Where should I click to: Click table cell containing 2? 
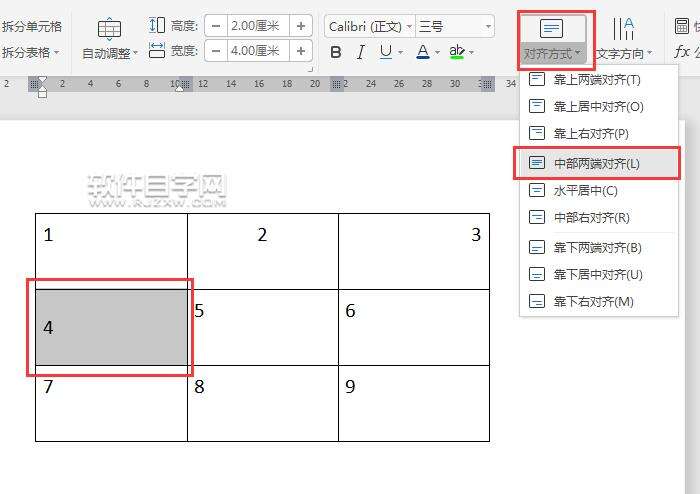tap(263, 252)
